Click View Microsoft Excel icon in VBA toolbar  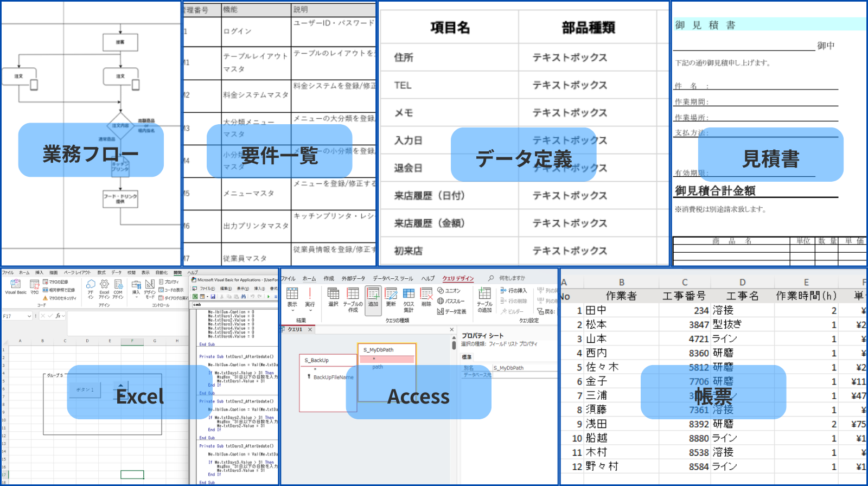pos(195,297)
